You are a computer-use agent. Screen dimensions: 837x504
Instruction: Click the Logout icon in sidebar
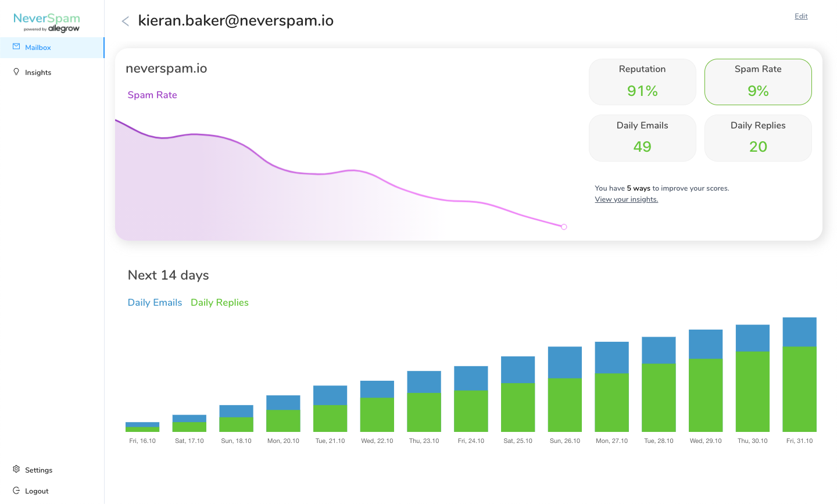16,491
